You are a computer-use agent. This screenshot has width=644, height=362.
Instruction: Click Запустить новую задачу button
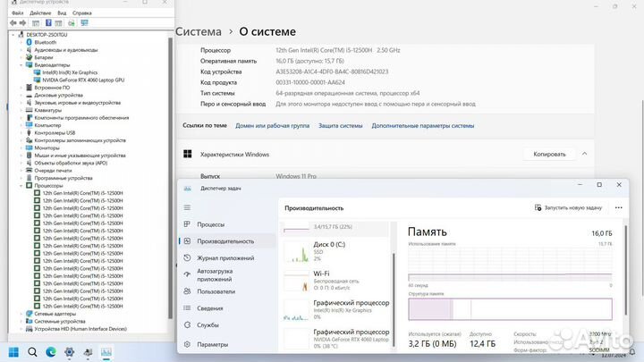[x=568, y=208]
